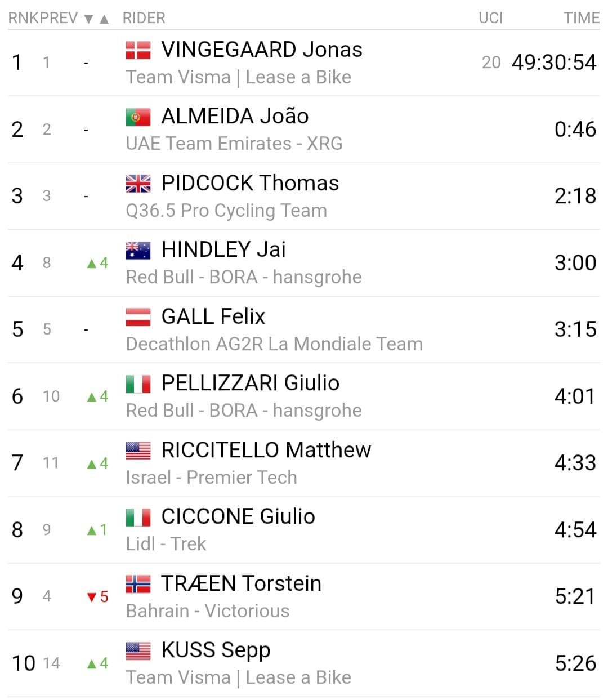The image size is (608, 700).
Task: Open UAE Team Emirates - XRG team page
Action: (x=234, y=144)
